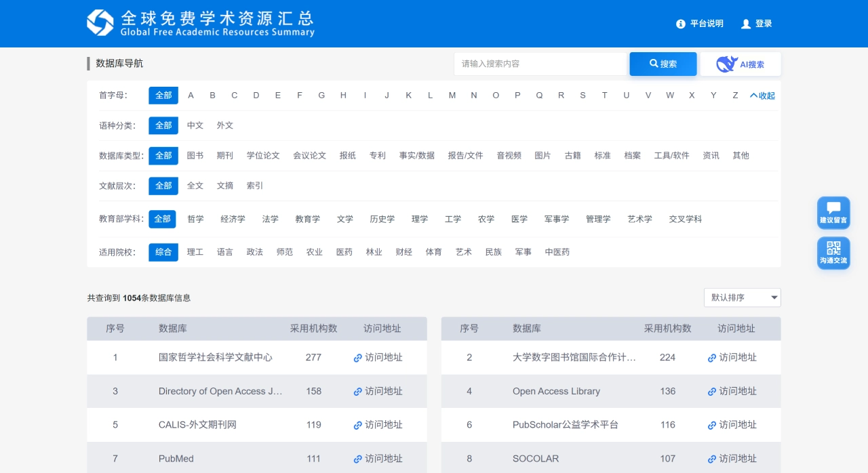Select 学位论文 database type
Viewport: 868px width, 473px height.
(263, 155)
